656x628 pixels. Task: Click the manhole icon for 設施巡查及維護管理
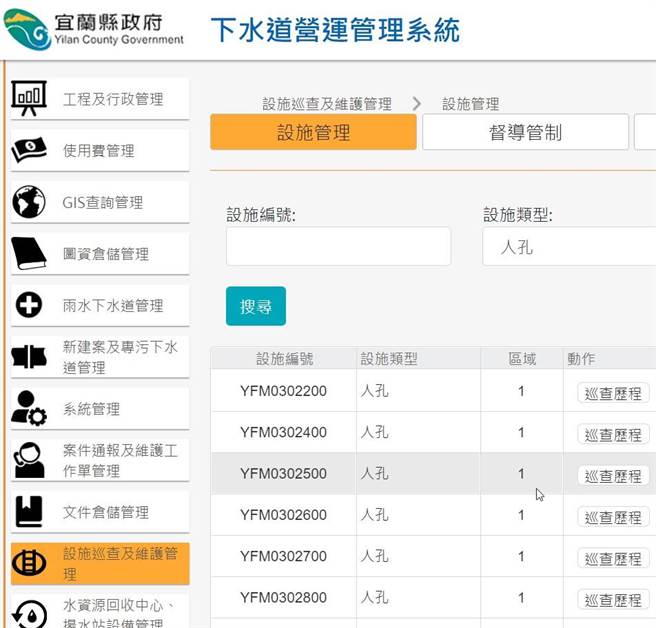click(28, 563)
